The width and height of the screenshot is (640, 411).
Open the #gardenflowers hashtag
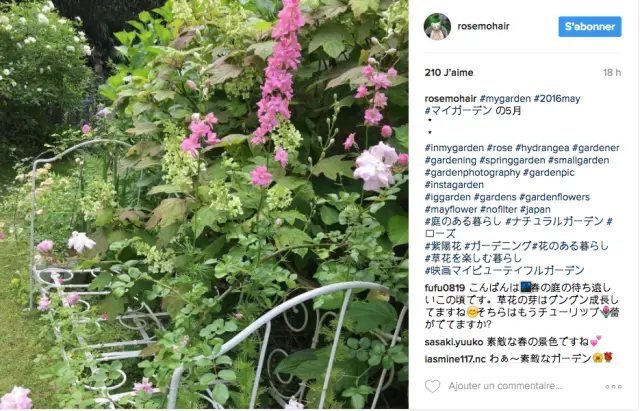click(555, 197)
